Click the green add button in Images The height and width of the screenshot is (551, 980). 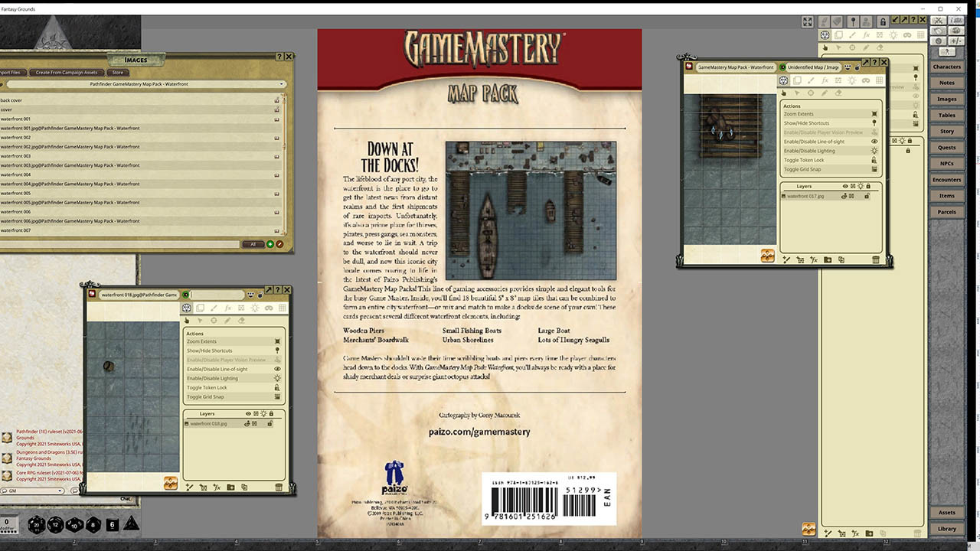[270, 244]
